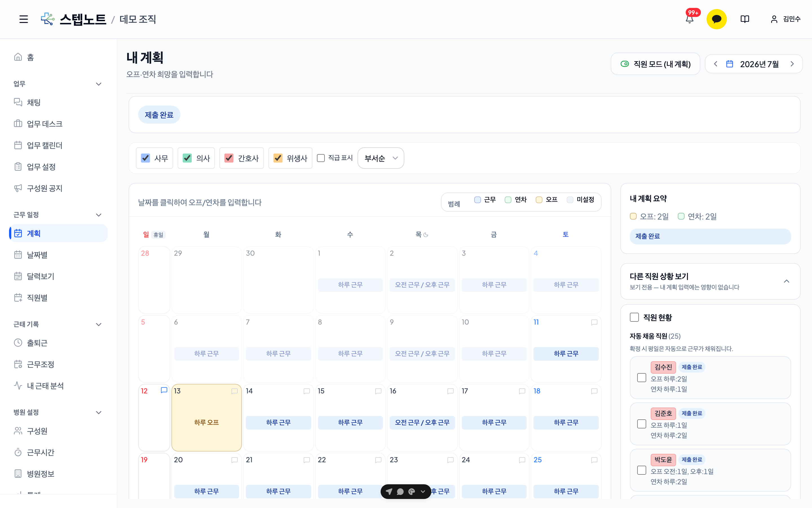
Task: Toggle the 위생사 filter checkbox
Action: click(278, 158)
